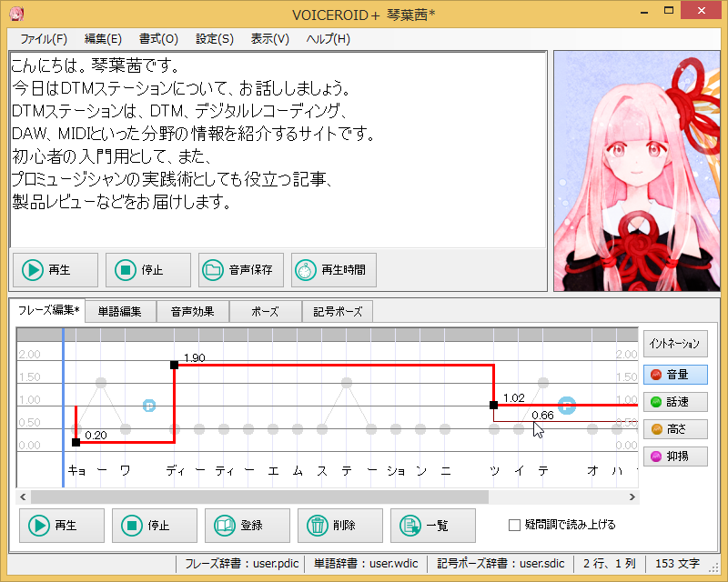Click the status text 153 文字
The width and height of the screenshot is (728, 582).
[x=677, y=564]
